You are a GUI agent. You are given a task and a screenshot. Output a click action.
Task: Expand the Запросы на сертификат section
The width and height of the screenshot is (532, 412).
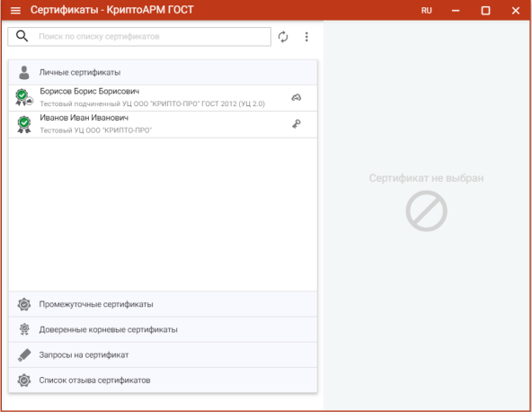[163, 355]
